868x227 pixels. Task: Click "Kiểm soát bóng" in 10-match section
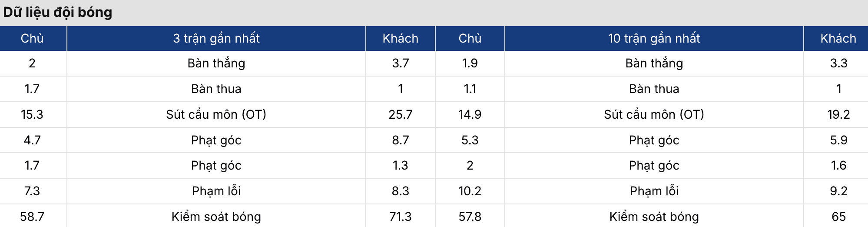click(654, 217)
